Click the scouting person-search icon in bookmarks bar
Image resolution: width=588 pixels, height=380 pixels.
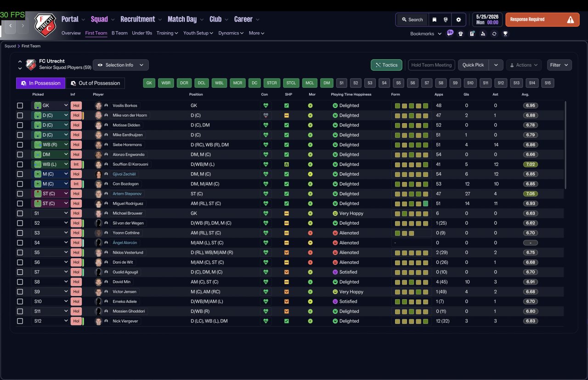coord(483,34)
